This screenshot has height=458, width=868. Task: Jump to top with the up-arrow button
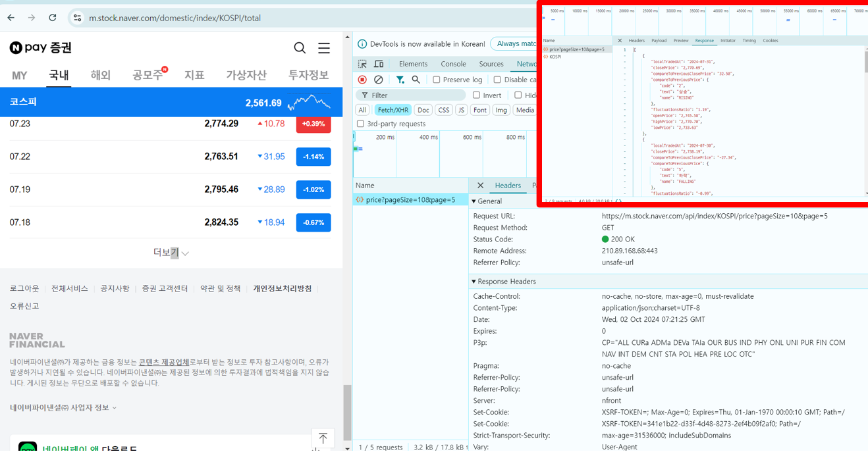tap(323, 439)
